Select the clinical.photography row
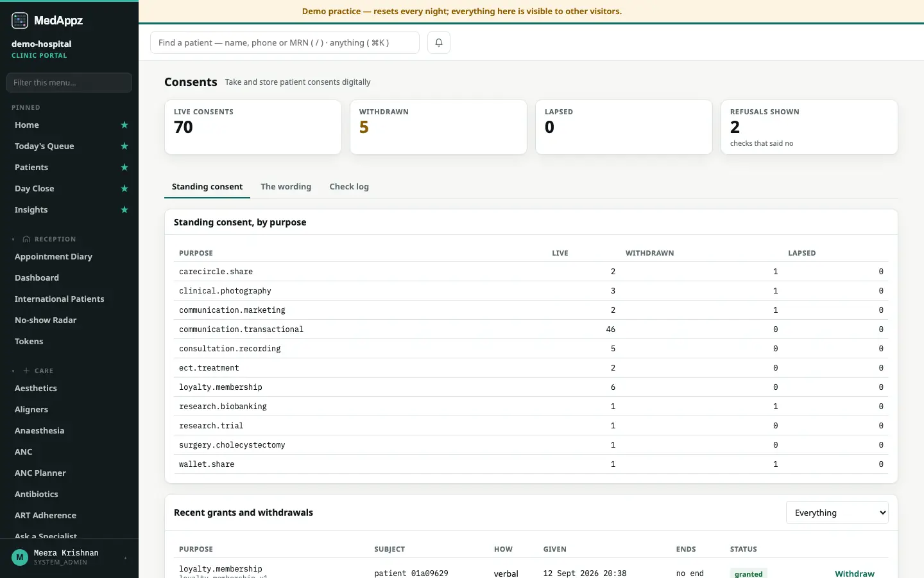 click(x=531, y=291)
